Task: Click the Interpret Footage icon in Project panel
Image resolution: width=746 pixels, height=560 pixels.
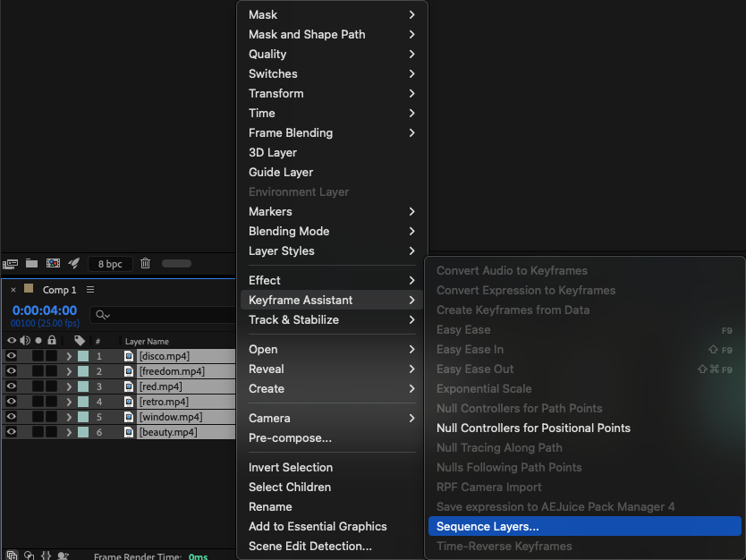Action: tap(10, 264)
